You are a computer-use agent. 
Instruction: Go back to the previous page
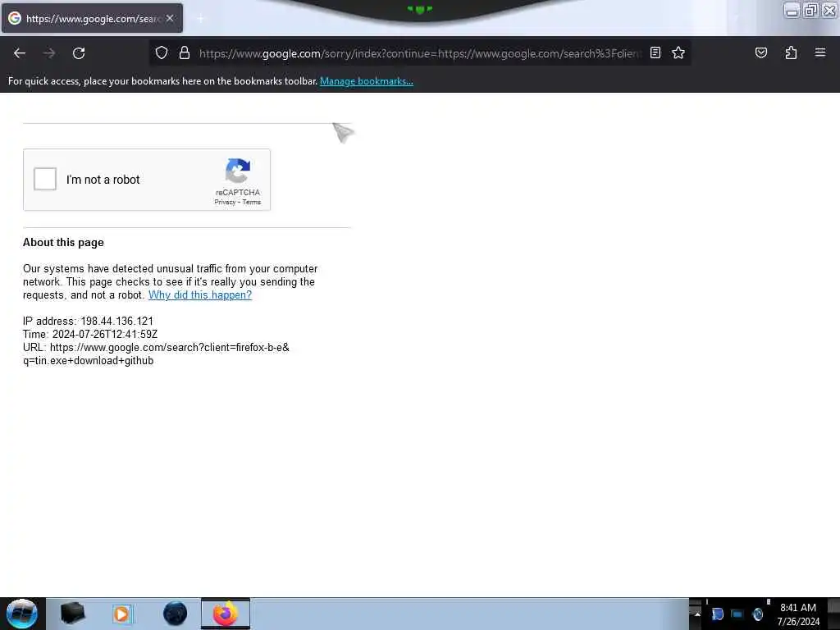[x=20, y=53]
